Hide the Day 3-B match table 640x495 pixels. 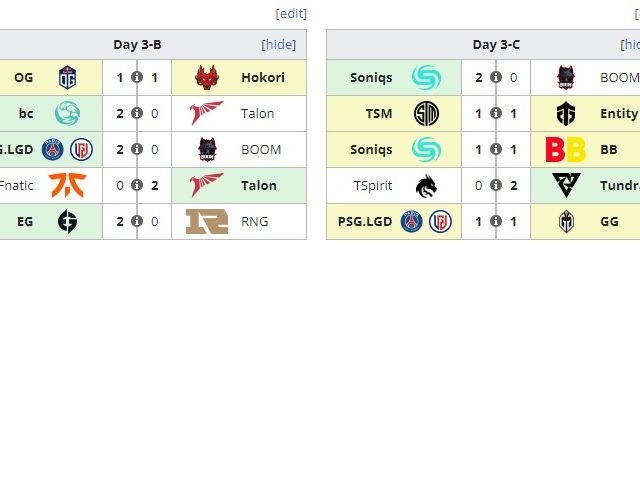[x=279, y=45]
